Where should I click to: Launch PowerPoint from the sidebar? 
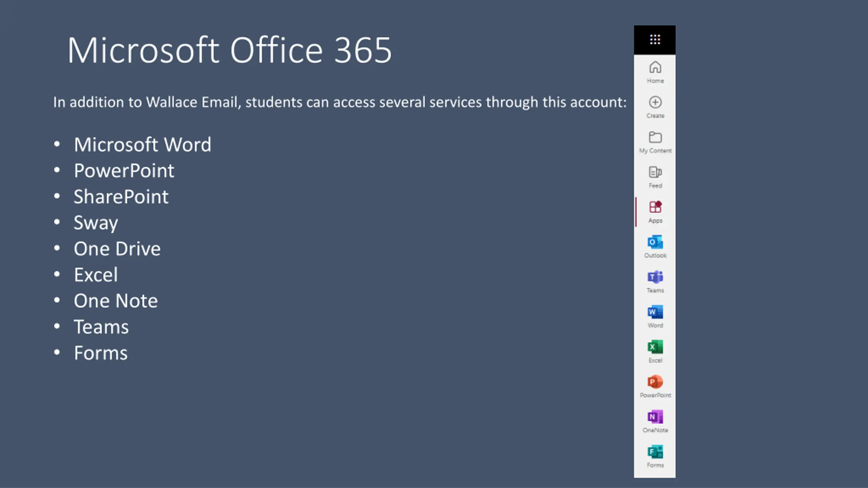[655, 386]
